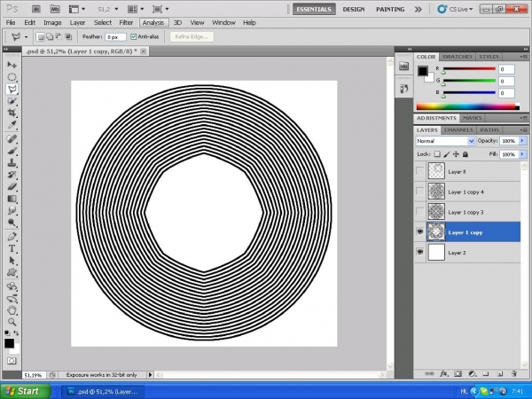Select the History Brush tool

tap(12, 175)
